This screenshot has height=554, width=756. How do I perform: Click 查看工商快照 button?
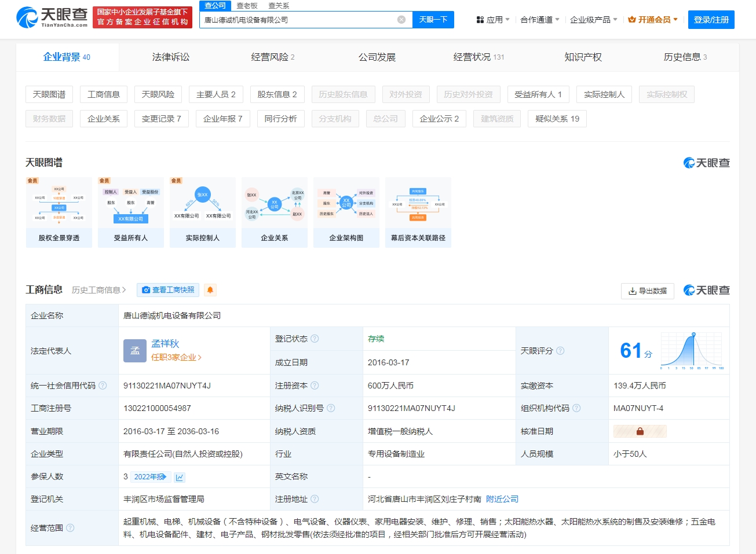[169, 290]
